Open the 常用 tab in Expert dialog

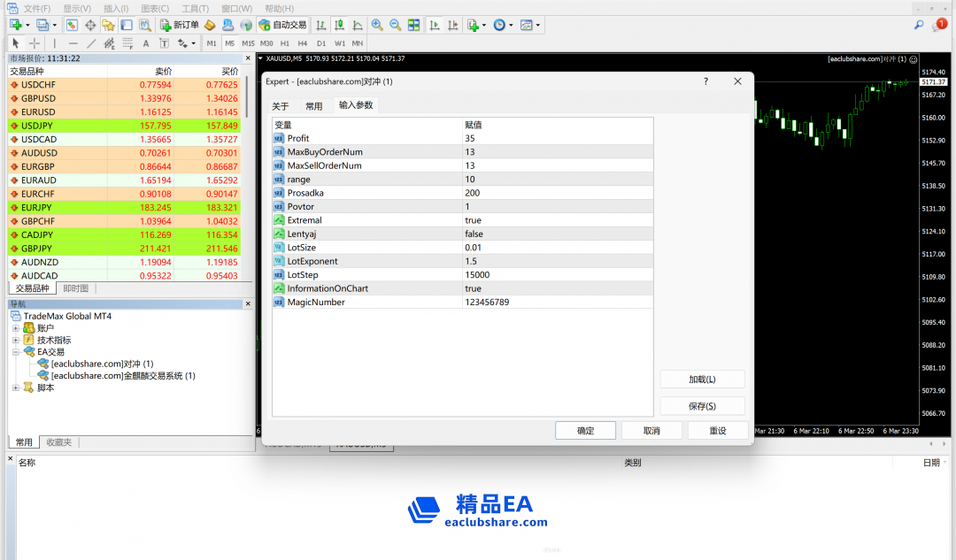point(313,106)
